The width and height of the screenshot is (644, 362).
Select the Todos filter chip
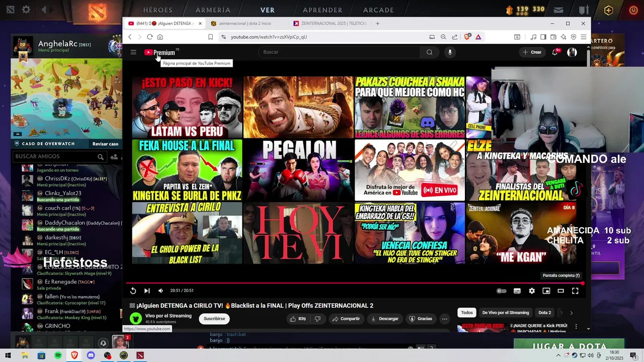[x=467, y=313]
